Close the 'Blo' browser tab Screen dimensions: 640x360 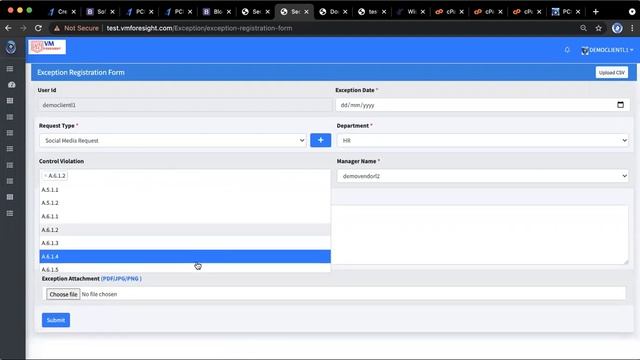[x=229, y=12]
